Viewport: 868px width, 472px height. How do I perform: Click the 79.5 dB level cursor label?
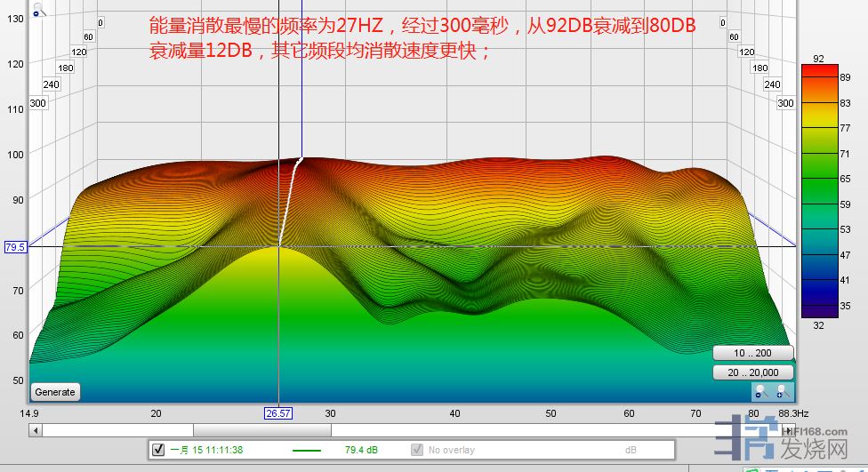coord(15,246)
